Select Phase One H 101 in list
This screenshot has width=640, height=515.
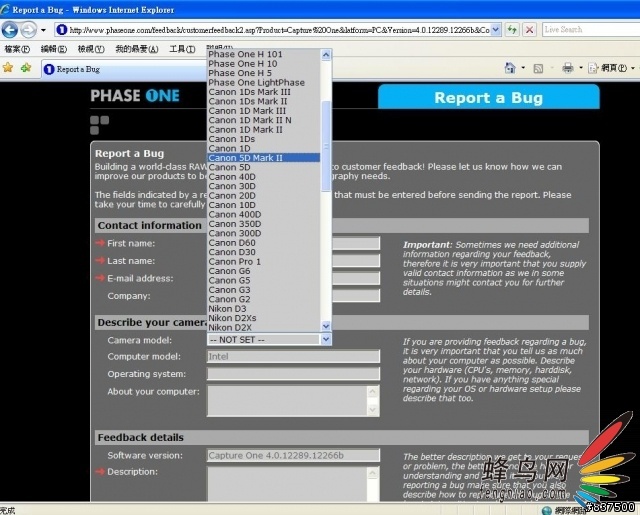click(x=264, y=54)
